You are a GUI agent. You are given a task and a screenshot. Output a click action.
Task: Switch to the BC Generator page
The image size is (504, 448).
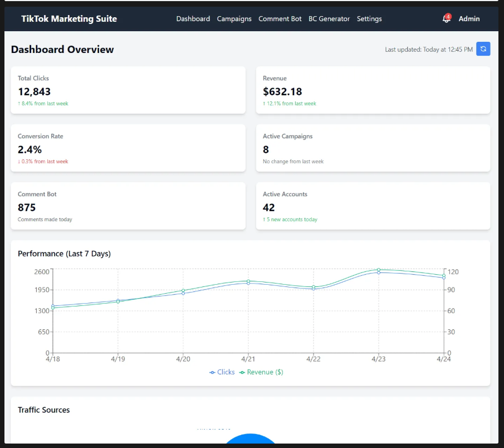tap(329, 19)
